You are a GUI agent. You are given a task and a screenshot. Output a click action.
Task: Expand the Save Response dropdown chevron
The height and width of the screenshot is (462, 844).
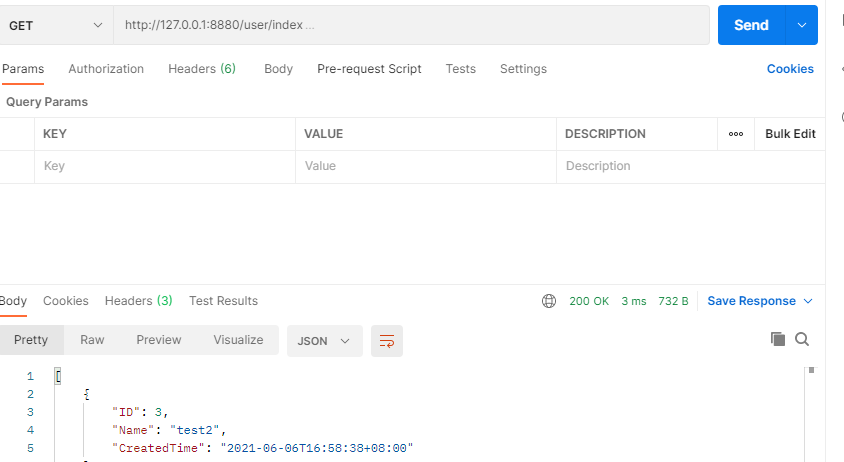click(x=808, y=301)
